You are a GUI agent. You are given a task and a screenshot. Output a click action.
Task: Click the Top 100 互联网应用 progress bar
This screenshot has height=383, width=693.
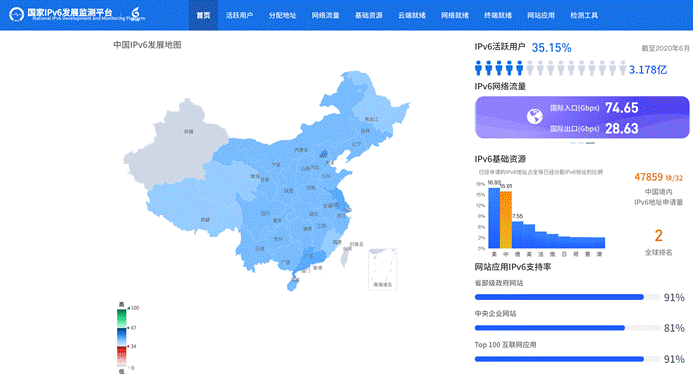click(x=567, y=359)
